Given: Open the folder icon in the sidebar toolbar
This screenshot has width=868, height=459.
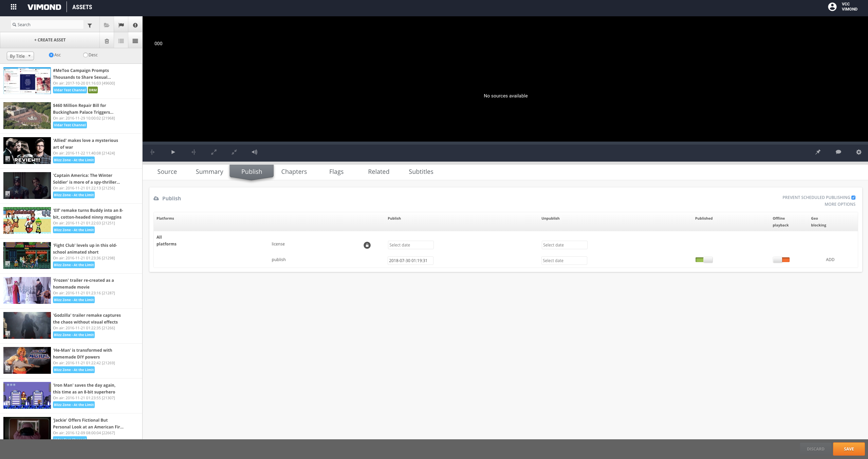Looking at the screenshot, I should pos(107,25).
